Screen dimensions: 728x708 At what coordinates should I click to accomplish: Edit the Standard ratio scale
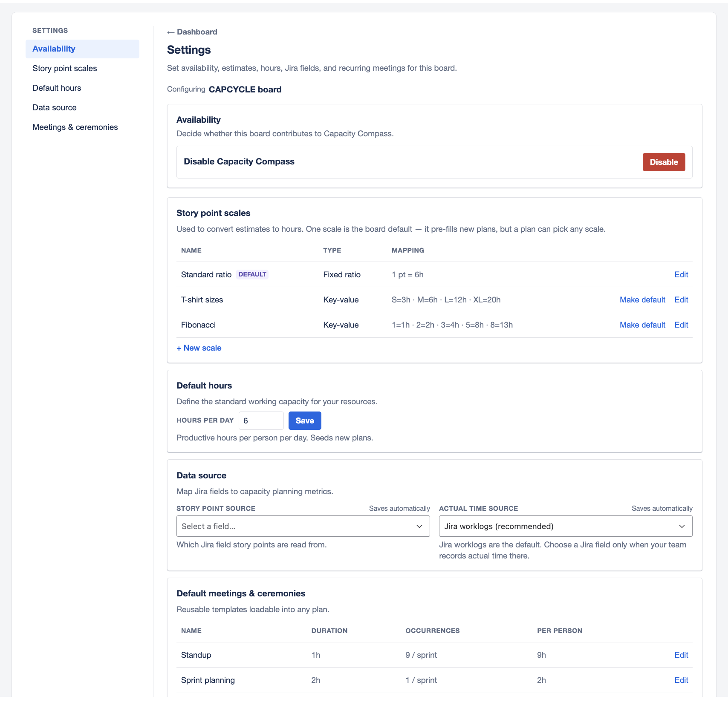point(681,275)
